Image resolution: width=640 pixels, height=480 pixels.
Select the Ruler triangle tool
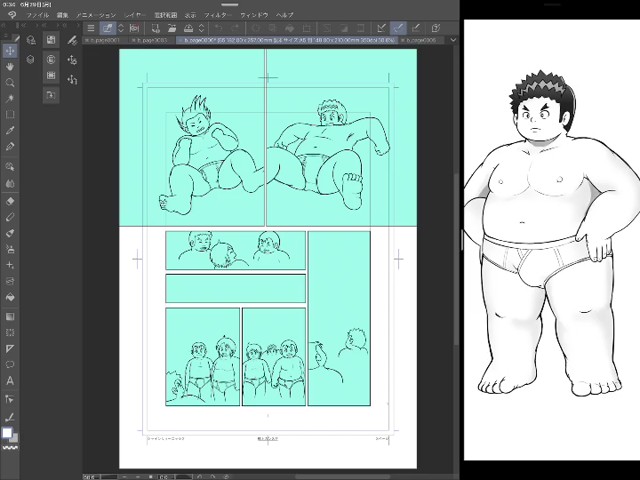coord(10,349)
